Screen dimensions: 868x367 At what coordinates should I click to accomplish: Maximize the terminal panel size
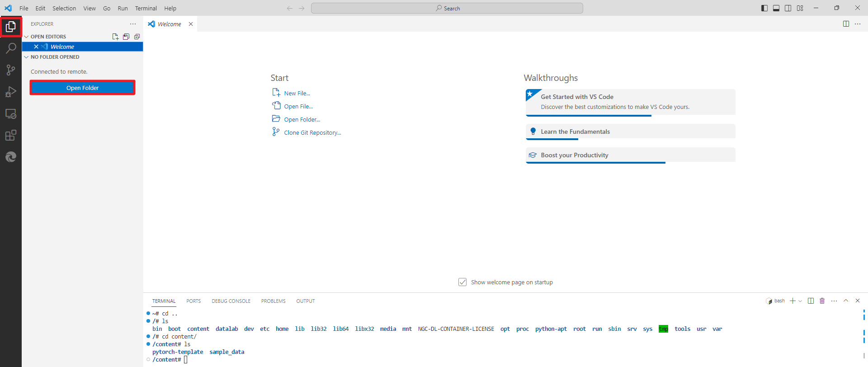pyautogui.click(x=846, y=301)
